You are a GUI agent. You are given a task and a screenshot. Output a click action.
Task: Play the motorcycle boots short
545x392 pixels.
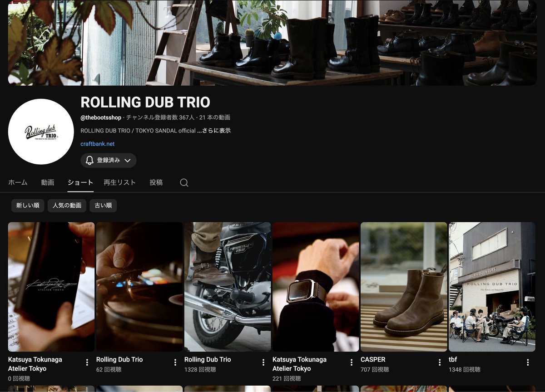coord(228,287)
